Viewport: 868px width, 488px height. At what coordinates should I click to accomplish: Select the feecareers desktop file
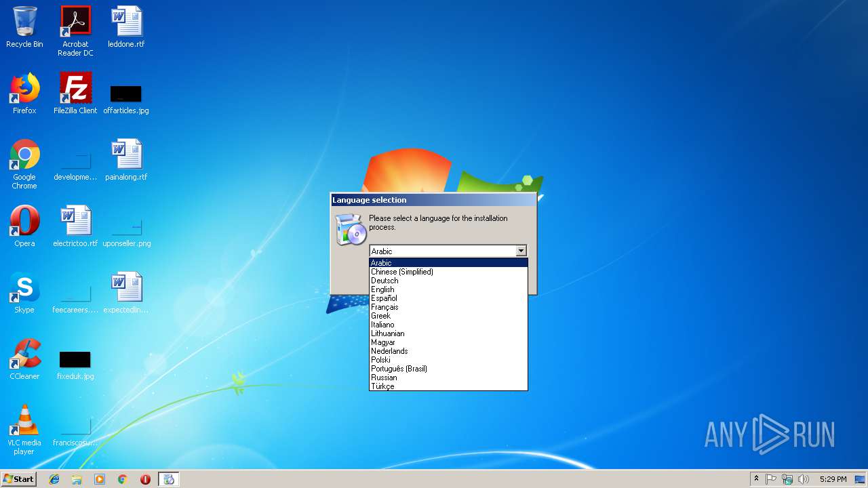coord(75,298)
